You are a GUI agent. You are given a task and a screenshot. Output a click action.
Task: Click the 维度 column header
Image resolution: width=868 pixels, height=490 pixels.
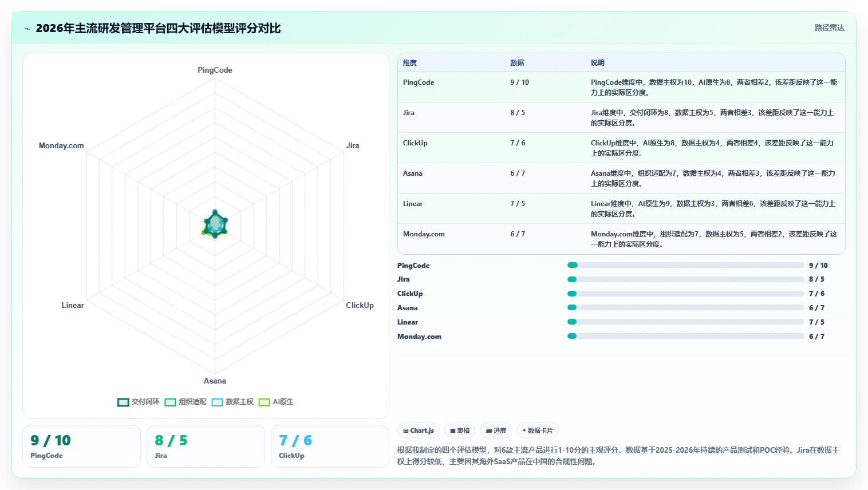(x=410, y=63)
